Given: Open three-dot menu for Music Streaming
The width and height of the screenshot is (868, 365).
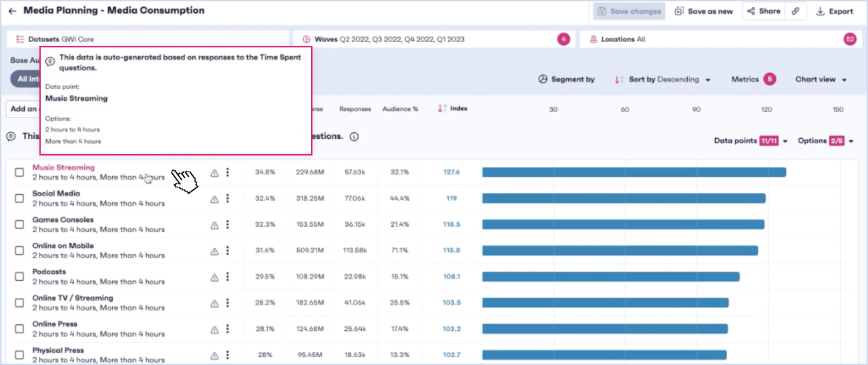Looking at the screenshot, I should (228, 172).
